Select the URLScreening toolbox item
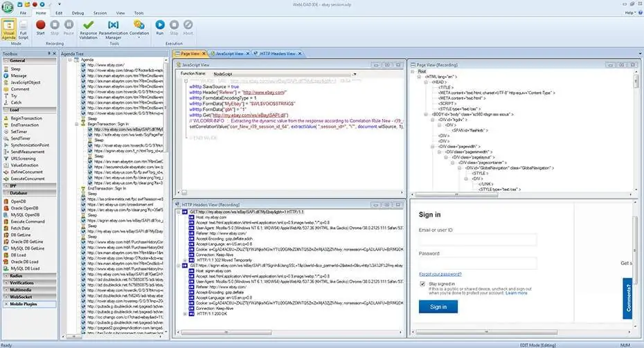This screenshot has height=348, width=644. tap(23, 158)
